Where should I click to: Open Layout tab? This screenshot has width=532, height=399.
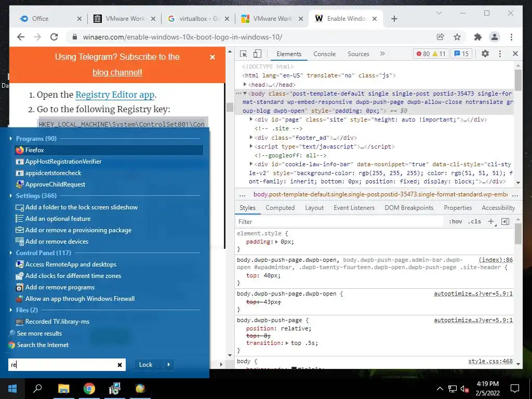click(x=314, y=208)
